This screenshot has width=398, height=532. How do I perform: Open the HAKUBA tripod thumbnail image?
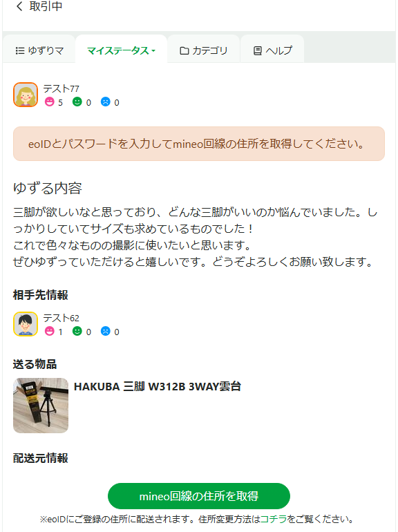point(41,406)
